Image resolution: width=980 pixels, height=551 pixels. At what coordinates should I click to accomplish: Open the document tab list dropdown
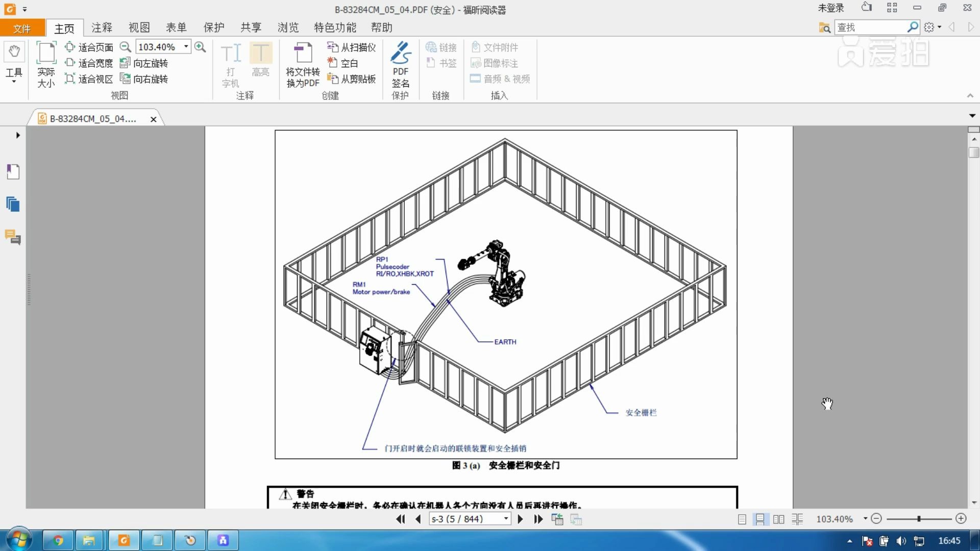[972, 116]
